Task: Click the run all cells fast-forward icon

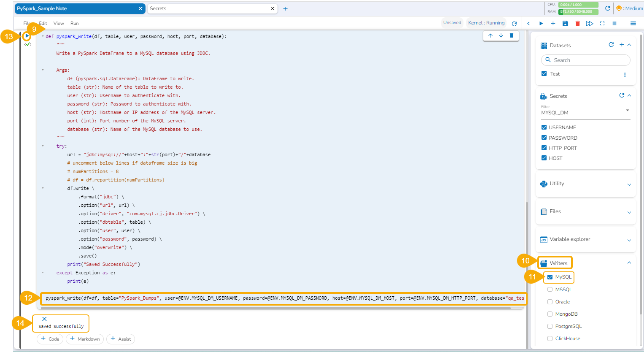Action: 590,24
